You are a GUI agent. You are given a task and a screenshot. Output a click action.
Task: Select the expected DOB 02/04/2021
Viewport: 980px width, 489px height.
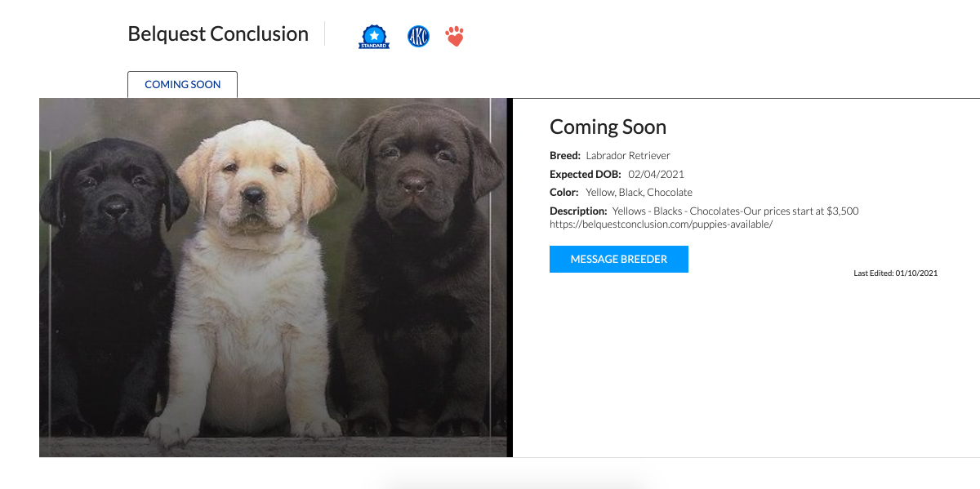coord(656,174)
